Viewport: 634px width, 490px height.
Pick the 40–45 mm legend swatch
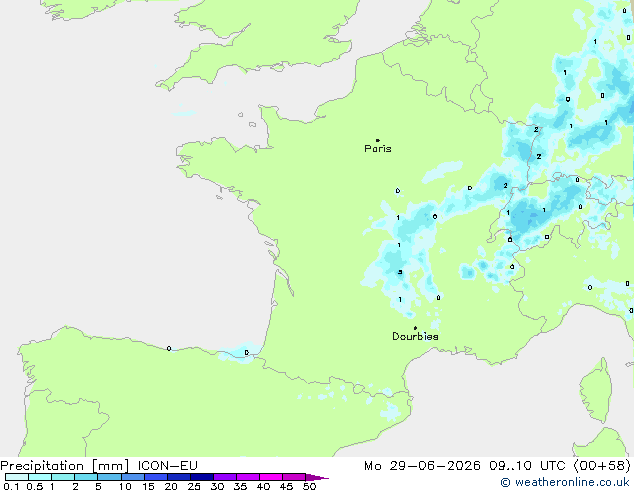(x=271, y=477)
